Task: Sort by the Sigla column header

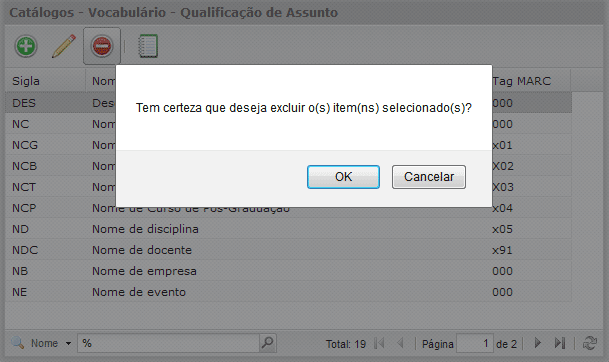Action: click(45, 81)
